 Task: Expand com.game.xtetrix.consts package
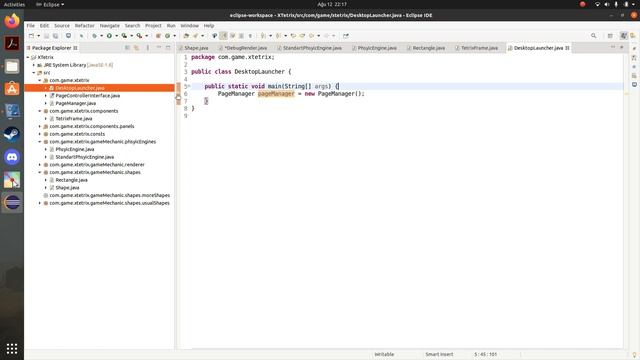click(x=40, y=134)
